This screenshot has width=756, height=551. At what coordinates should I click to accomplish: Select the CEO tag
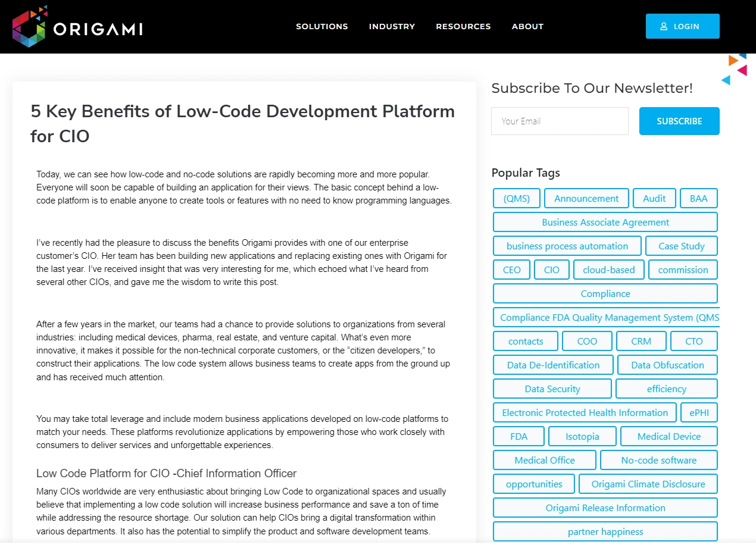(512, 270)
